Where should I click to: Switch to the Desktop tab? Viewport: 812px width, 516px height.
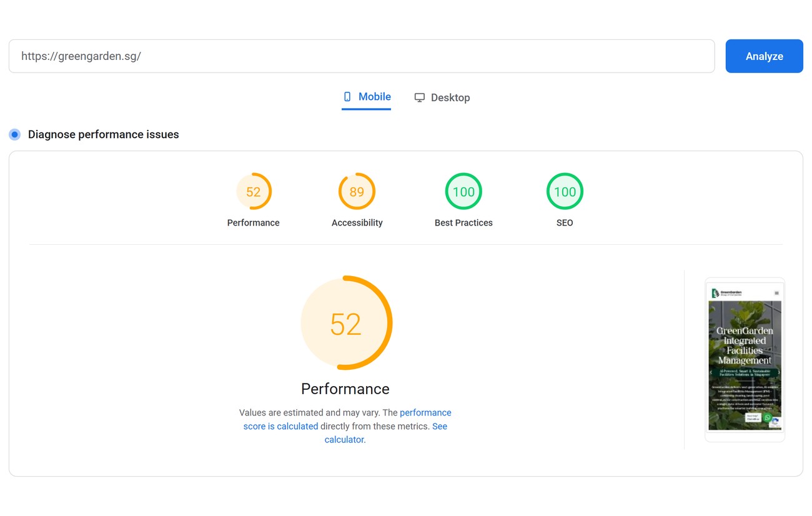[x=442, y=97]
